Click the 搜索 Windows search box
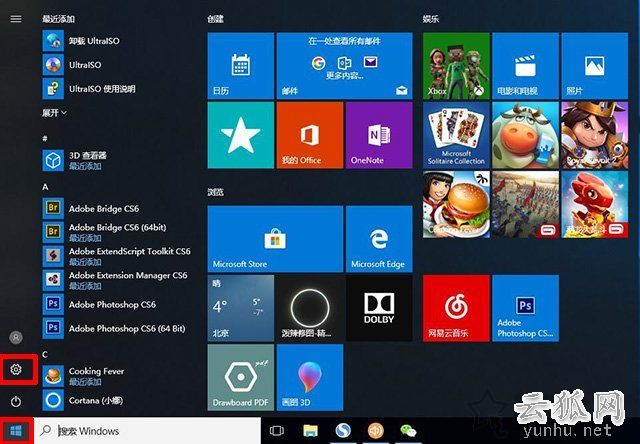Image resolution: width=640 pixels, height=444 pixels. [x=147, y=431]
